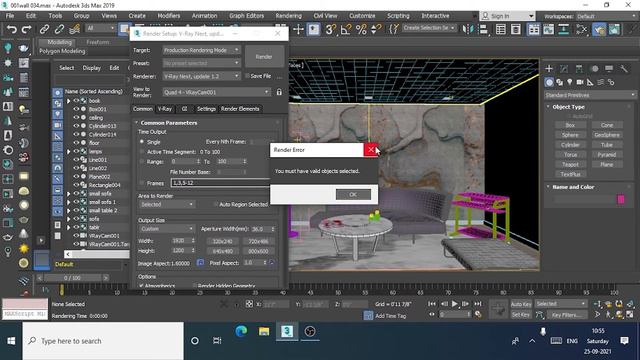Open the Create Selection Set dropdown
Image resolution: width=640 pixels, height=360 pixels.
(x=429, y=28)
